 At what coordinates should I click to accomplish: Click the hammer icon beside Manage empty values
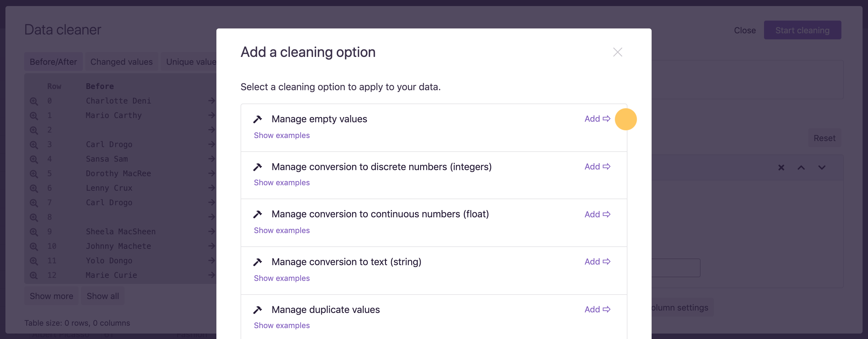tap(258, 119)
